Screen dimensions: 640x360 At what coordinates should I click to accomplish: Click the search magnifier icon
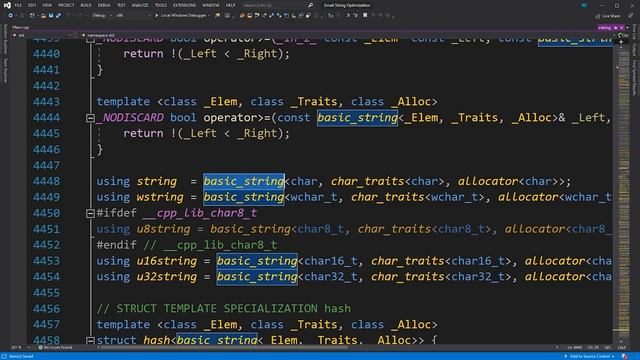tap(310, 5)
